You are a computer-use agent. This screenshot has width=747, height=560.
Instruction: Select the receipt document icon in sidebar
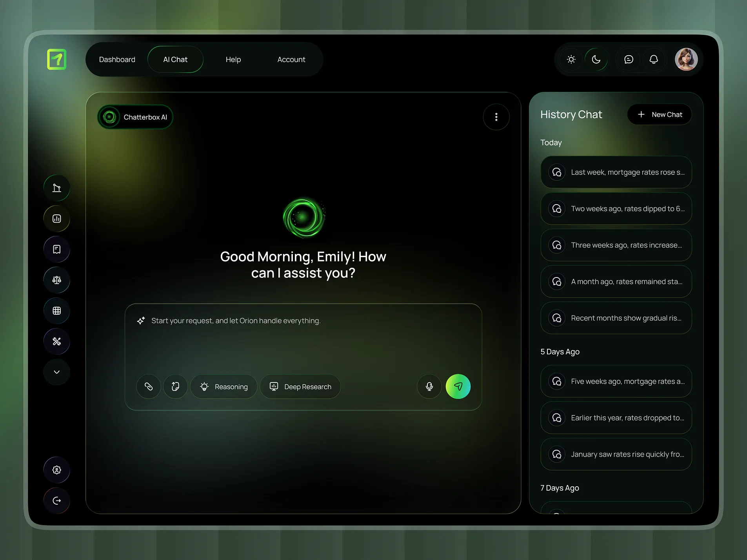56,249
